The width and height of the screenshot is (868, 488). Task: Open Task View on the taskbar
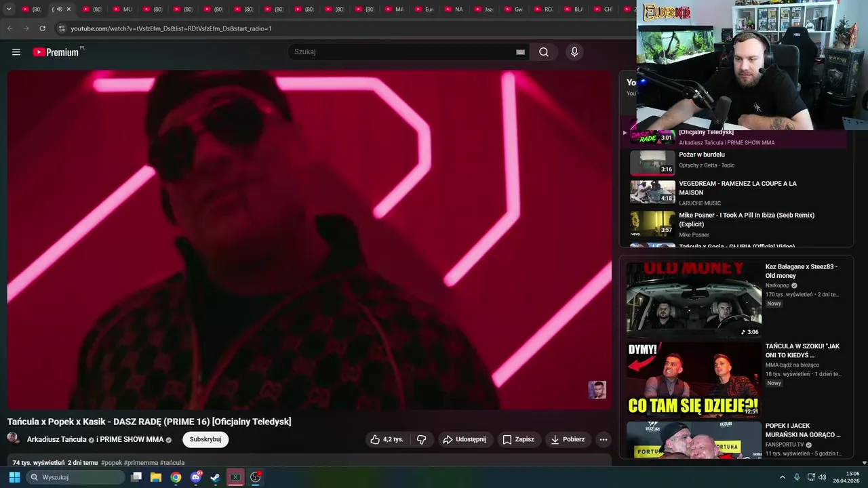(x=136, y=477)
